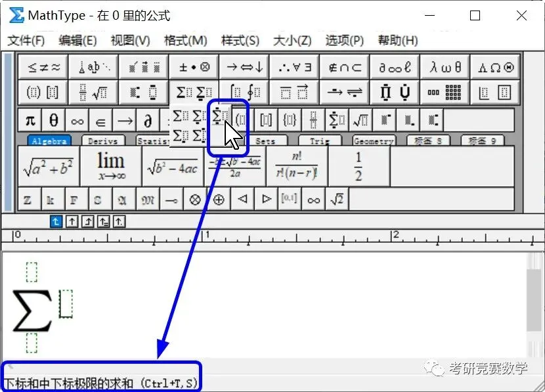The width and height of the screenshot is (545, 392).
Task: Insert the element-of symbol ∈
Action: (x=101, y=120)
